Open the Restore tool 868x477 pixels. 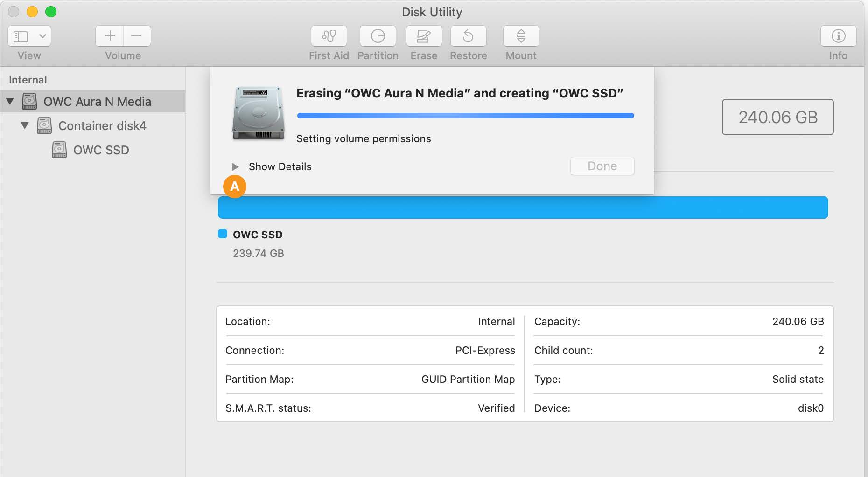click(468, 36)
